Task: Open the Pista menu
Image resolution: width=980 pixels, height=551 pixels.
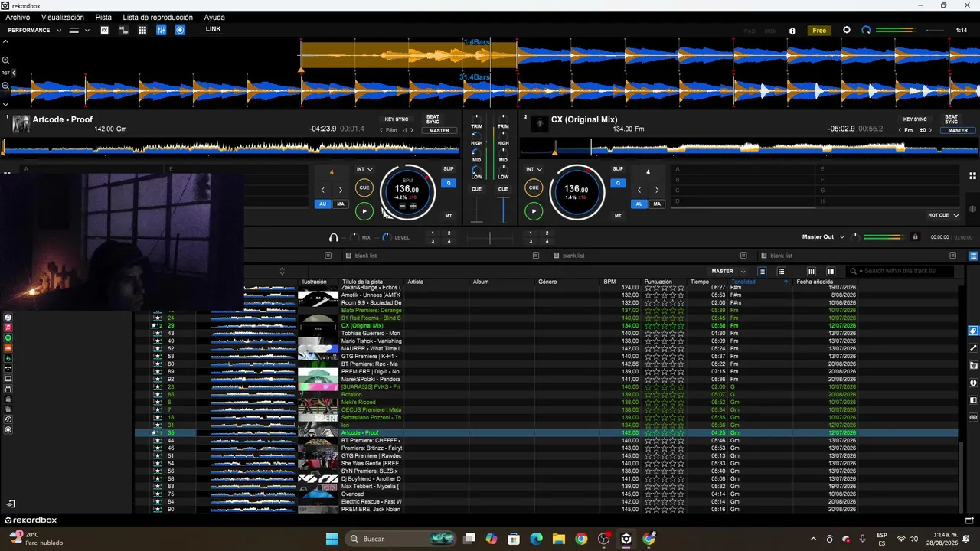Action: point(103,17)
